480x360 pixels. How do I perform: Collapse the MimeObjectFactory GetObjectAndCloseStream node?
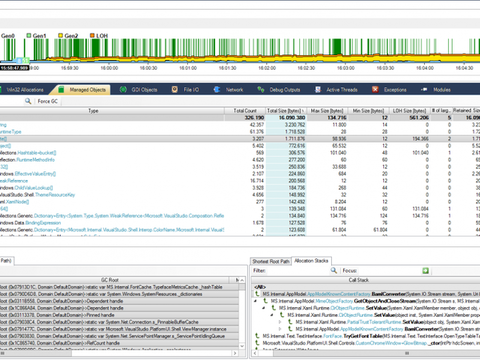coord(256,301)
